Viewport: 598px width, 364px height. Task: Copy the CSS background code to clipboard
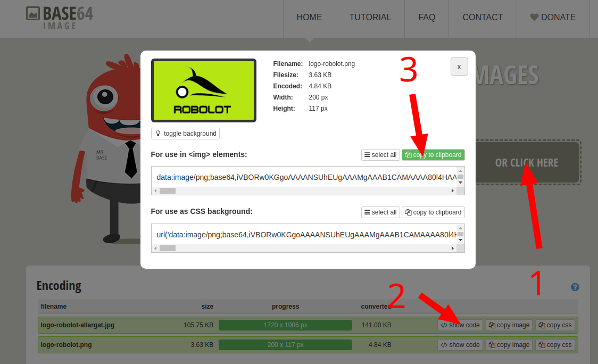(433, 212)
